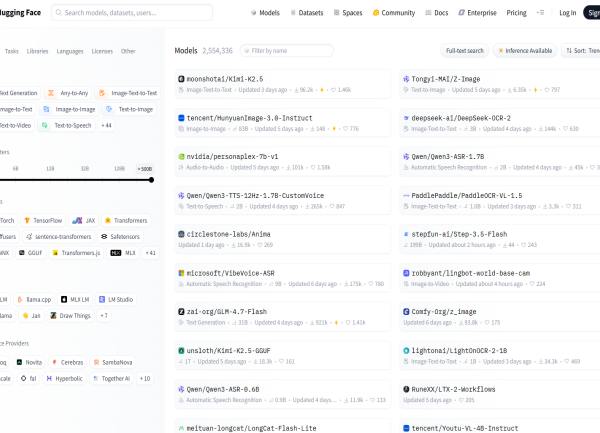Focus the search models, datasets, users field
The image size is (600, 433).
coord(132,13)
